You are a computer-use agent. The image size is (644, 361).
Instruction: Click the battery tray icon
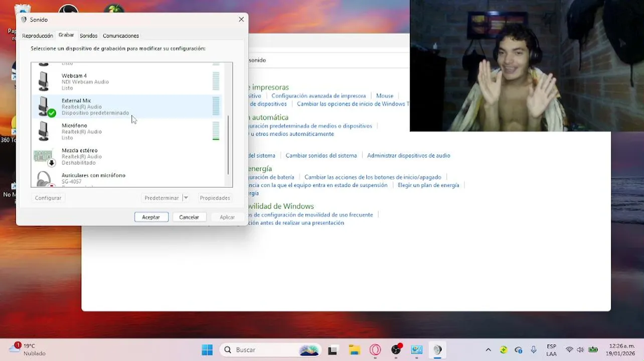pyautogui.click(x=593, y=350)
